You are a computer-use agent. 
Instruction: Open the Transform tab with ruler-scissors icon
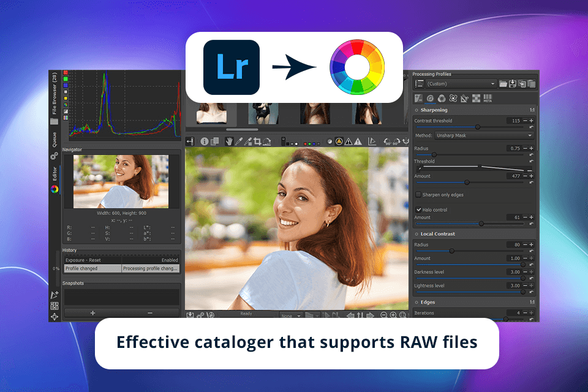pos(465,98)
